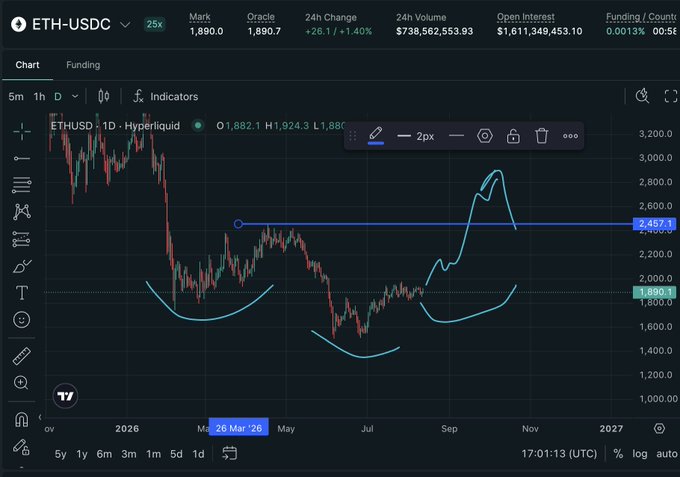Set chart range to 5y
Image resolution: width=680 pixels, height=477 pixels.
pyautogui.click(x=60, y=454)
